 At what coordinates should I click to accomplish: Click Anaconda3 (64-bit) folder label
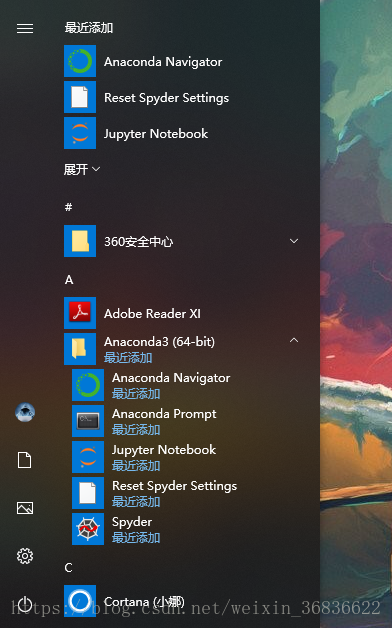pyautogui.click(x=159, y=342)
